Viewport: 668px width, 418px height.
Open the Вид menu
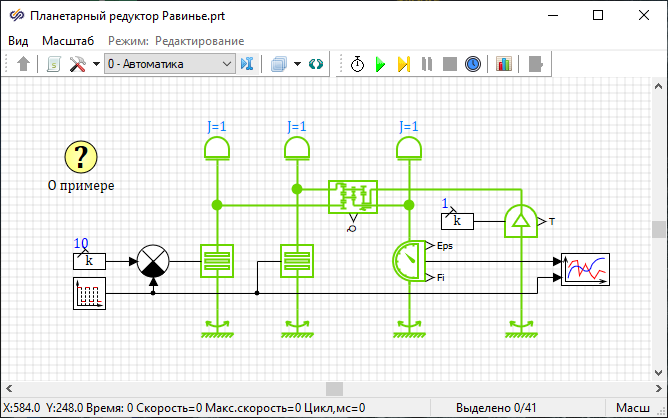[19, 41]
